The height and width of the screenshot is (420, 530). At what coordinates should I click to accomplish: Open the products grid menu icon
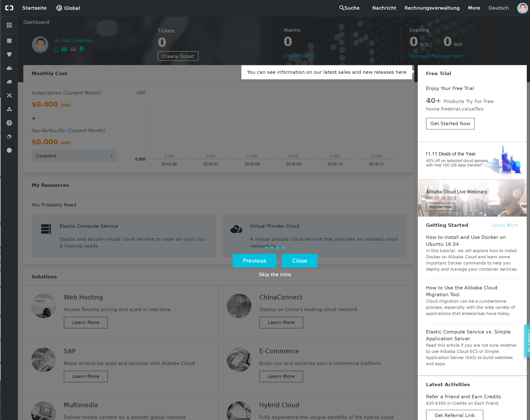tap(9, 25)
